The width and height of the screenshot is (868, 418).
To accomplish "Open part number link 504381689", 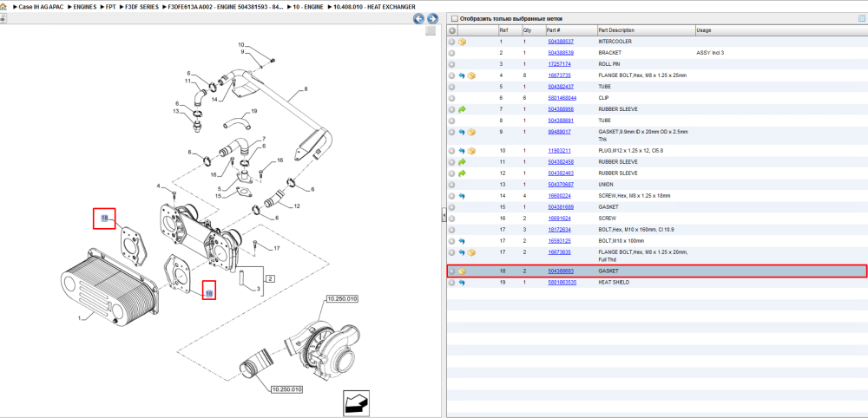I will pyautogui.click(x=561, y=207).
